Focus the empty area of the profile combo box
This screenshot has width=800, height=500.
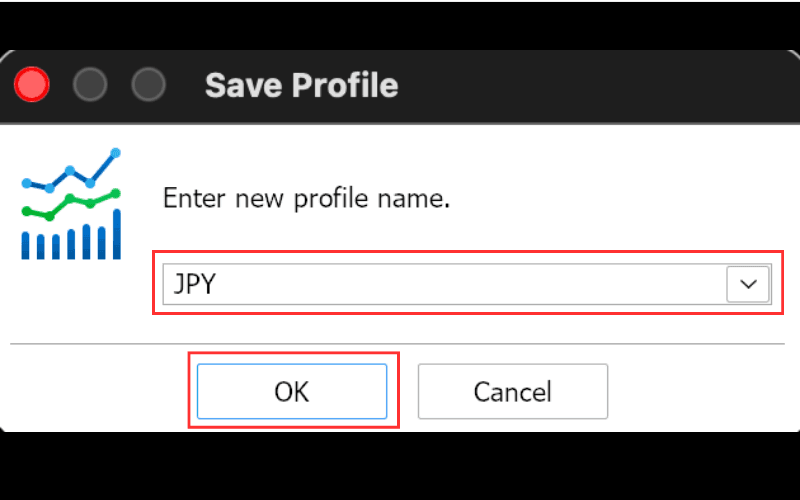click(469, 284)
